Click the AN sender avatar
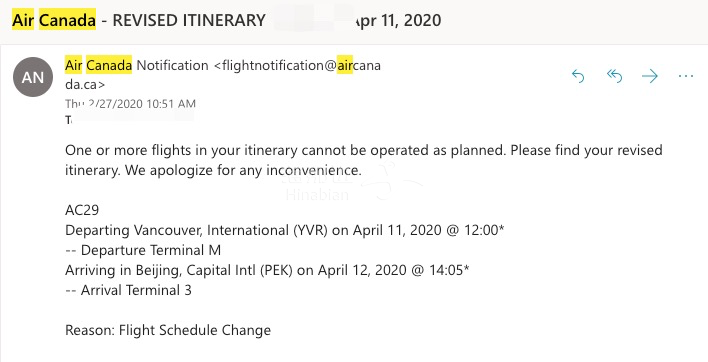 pos(33,77)
